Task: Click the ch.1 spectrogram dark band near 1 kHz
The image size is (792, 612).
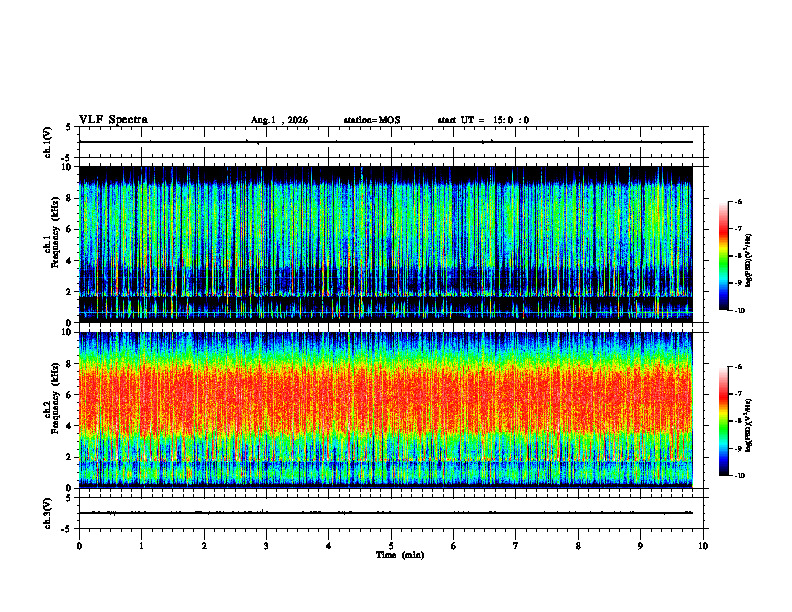Action: [385, 302]
